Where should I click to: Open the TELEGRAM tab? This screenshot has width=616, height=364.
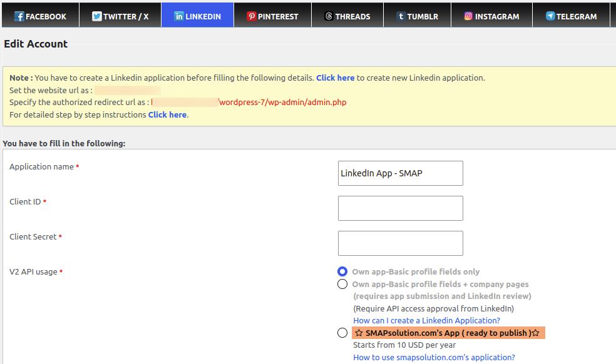point(571,15)
